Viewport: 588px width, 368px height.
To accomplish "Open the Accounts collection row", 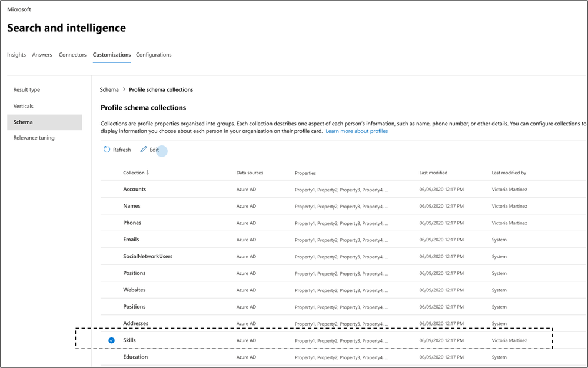I will pos(134,190).
